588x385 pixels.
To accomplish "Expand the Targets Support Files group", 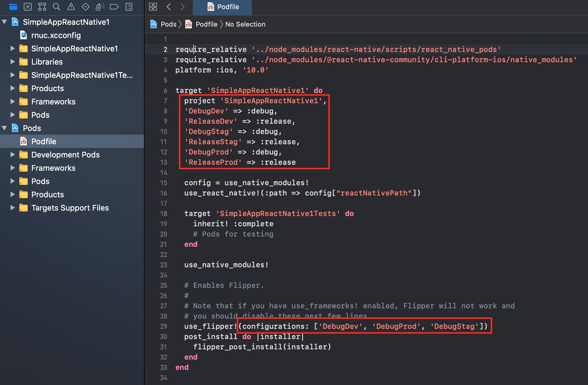I will pyautogui.click(x=12, y=208).
